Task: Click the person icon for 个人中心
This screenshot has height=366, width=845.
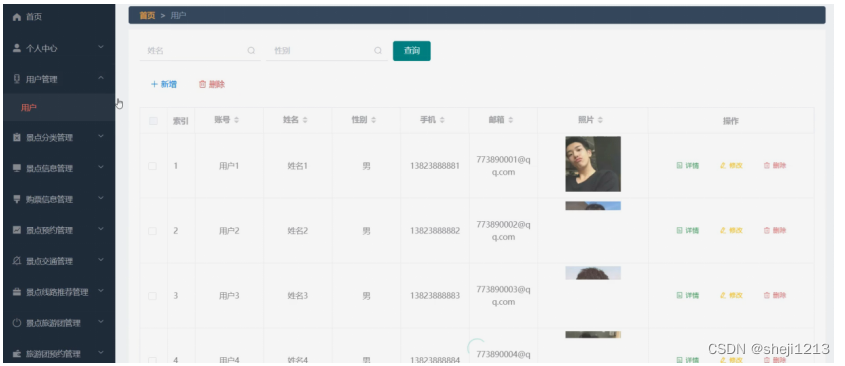Action: click(x=17, y=48)
